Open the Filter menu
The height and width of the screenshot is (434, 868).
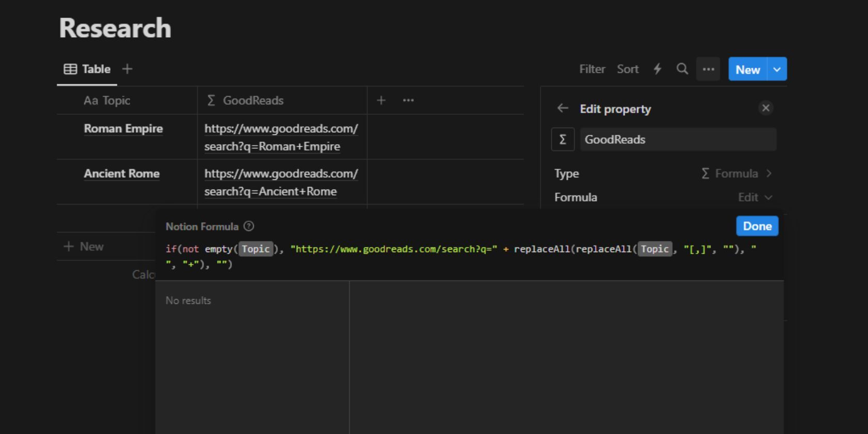coord(592,69)
